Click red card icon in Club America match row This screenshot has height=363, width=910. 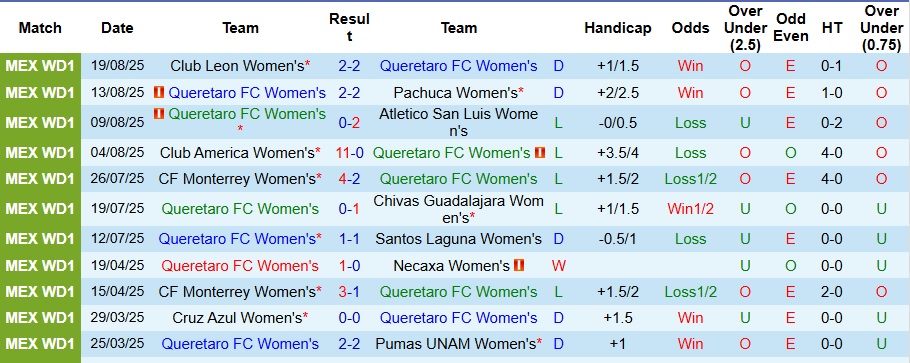(540, 153)
